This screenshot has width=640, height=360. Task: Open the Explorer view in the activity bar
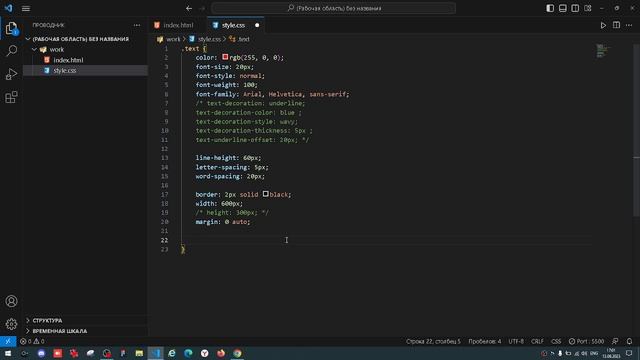click(11, 28)
